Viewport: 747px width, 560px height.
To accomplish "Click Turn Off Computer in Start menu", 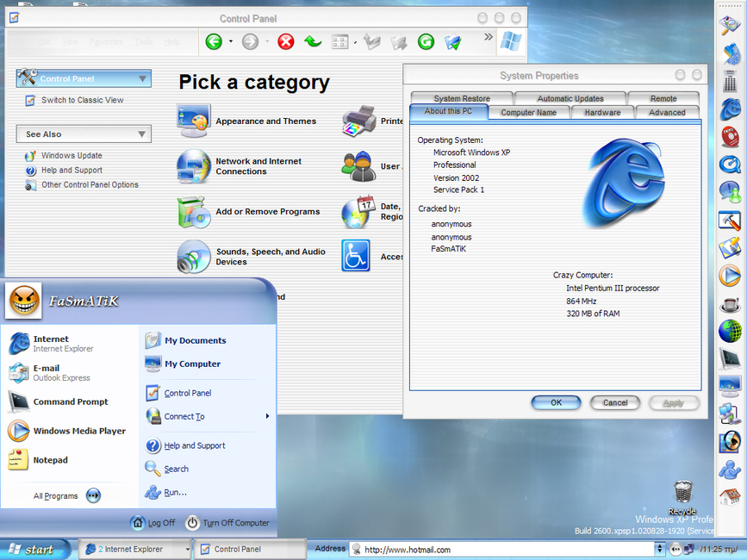I will (227, 523).
